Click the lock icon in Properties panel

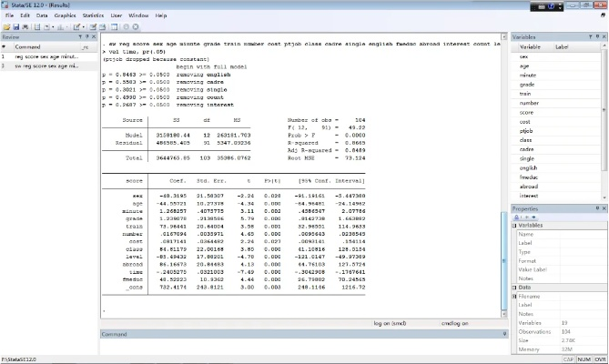[x=515, y=216]
